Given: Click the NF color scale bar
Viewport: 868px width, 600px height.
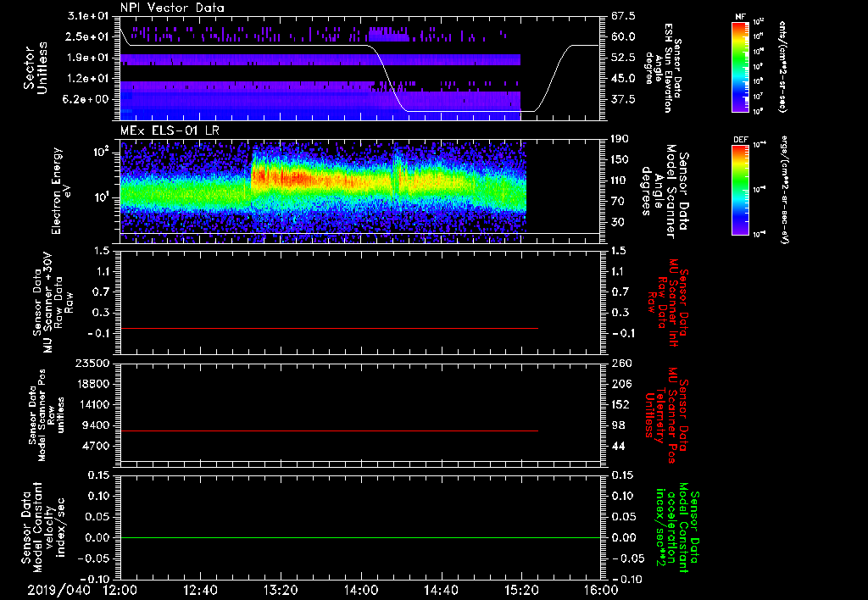Looking at the screenshot, I should [x=740, y=67].
